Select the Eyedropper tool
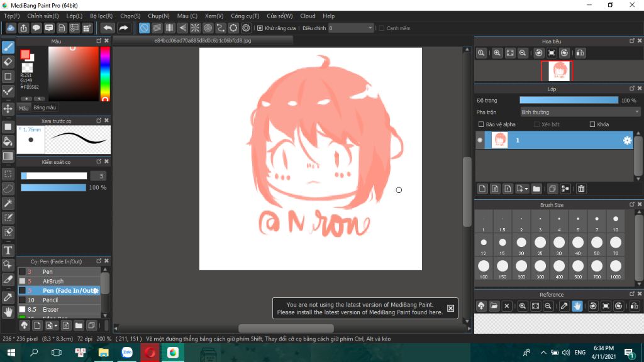The height and width of the screenshot is (362, 644). (8, 297)
